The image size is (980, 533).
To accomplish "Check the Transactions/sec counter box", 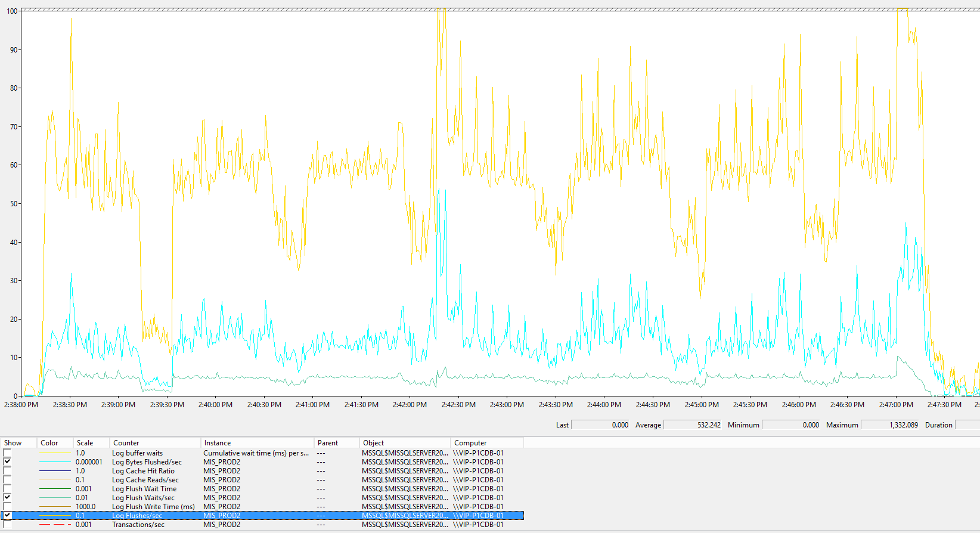I will [x=7, y=525].
